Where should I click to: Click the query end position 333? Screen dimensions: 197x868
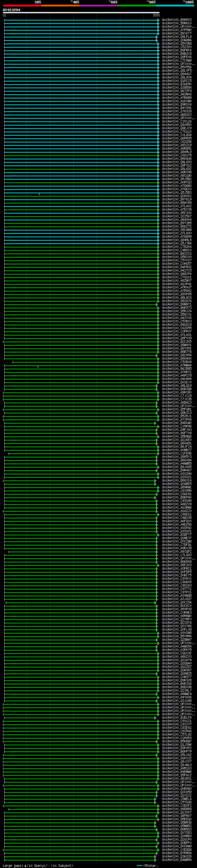tap(155, 15)
